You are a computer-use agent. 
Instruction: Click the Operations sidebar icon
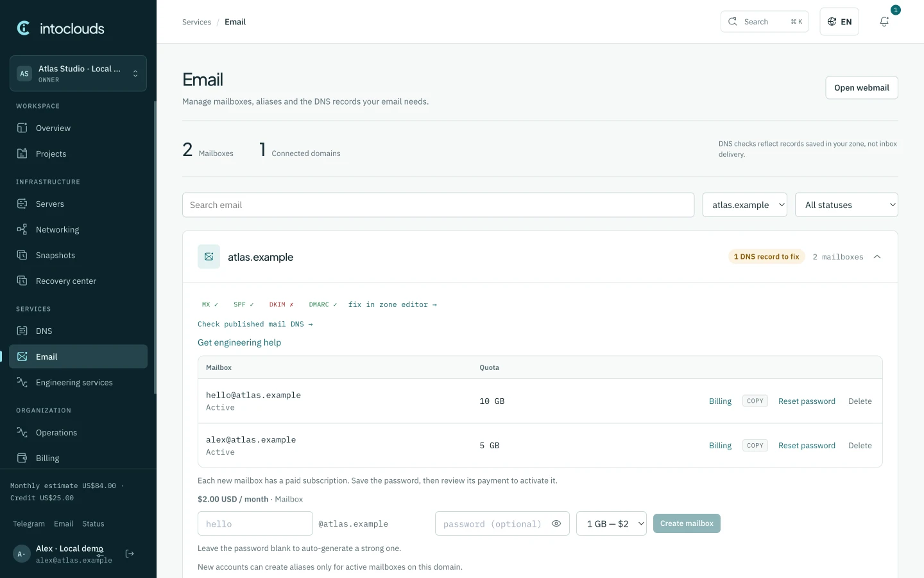coord(22,432)
